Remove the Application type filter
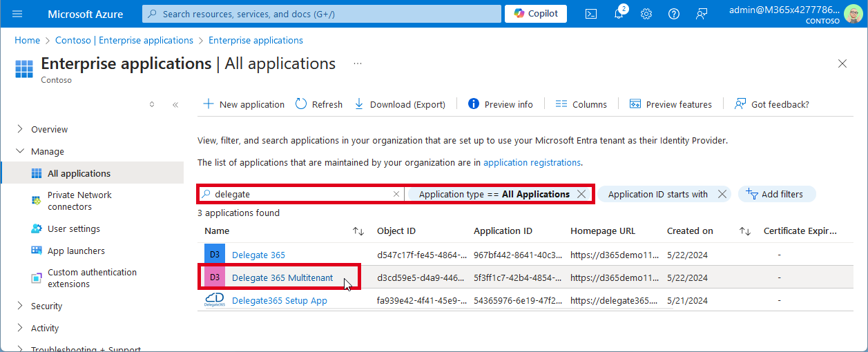 tap(581, 194)
